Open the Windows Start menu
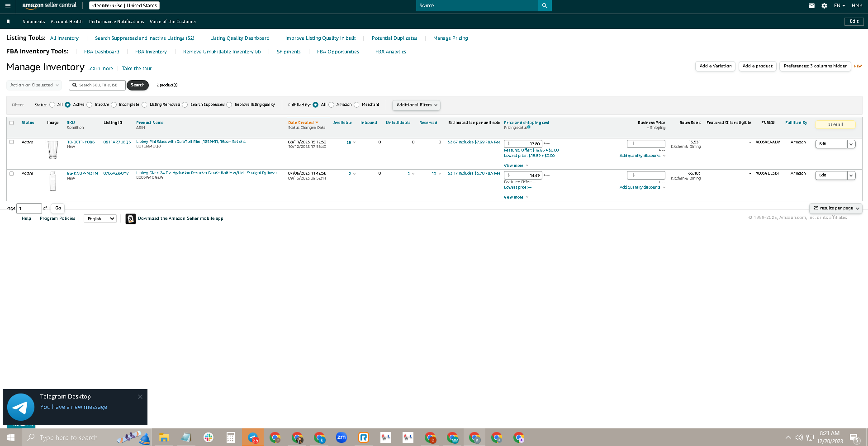Image resolution: width=868 pixels, height=446 pixels. coord(11,437)
